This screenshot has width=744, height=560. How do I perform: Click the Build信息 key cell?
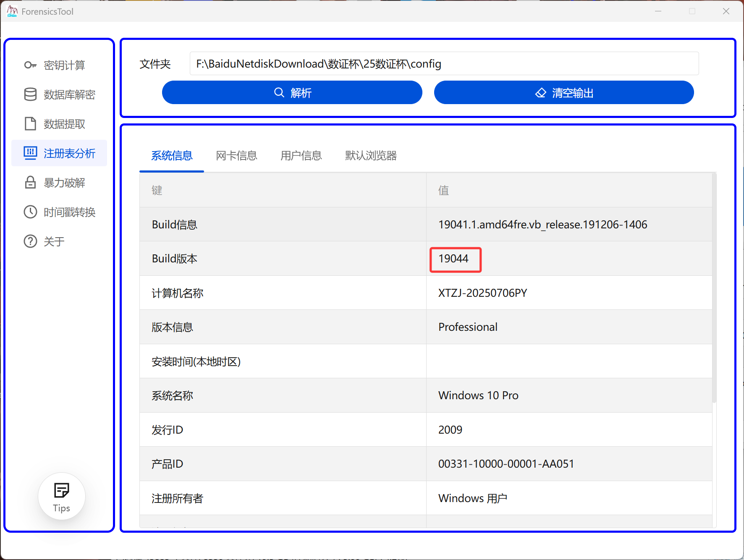point(283,225)
